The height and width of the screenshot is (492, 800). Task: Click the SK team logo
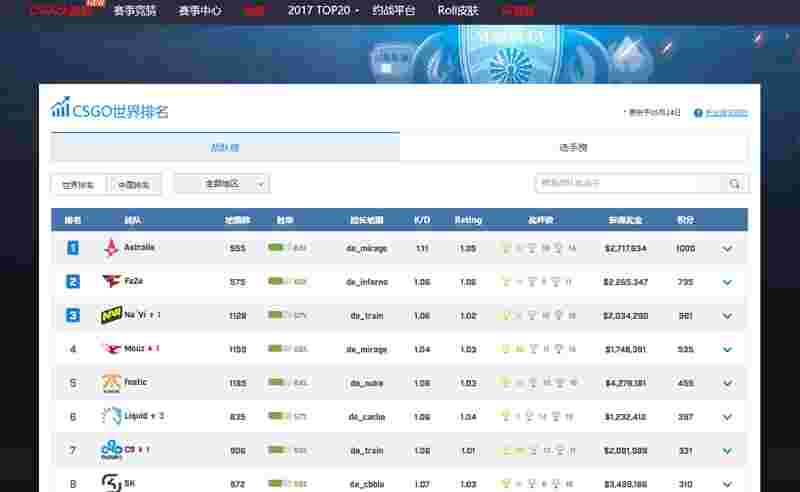(111, 482)
